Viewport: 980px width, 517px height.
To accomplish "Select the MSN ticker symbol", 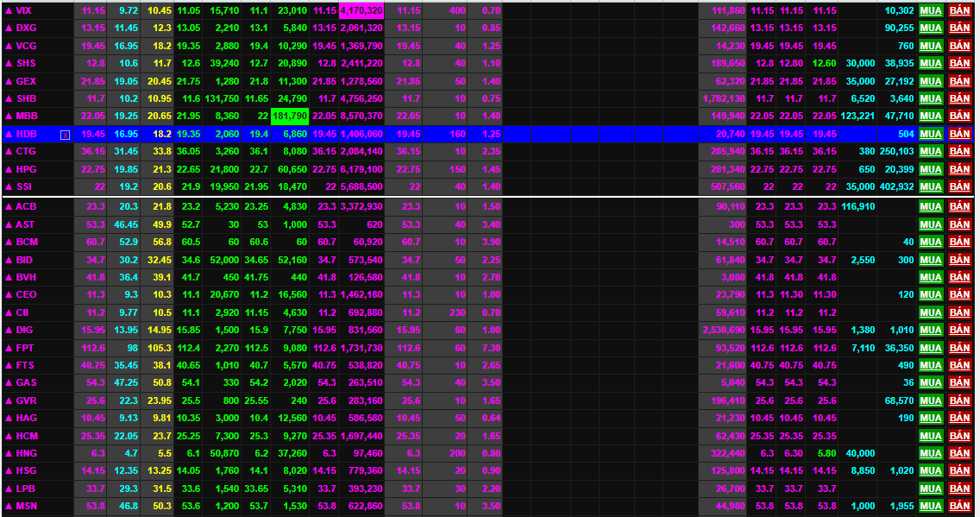I will tap(26, 507).
